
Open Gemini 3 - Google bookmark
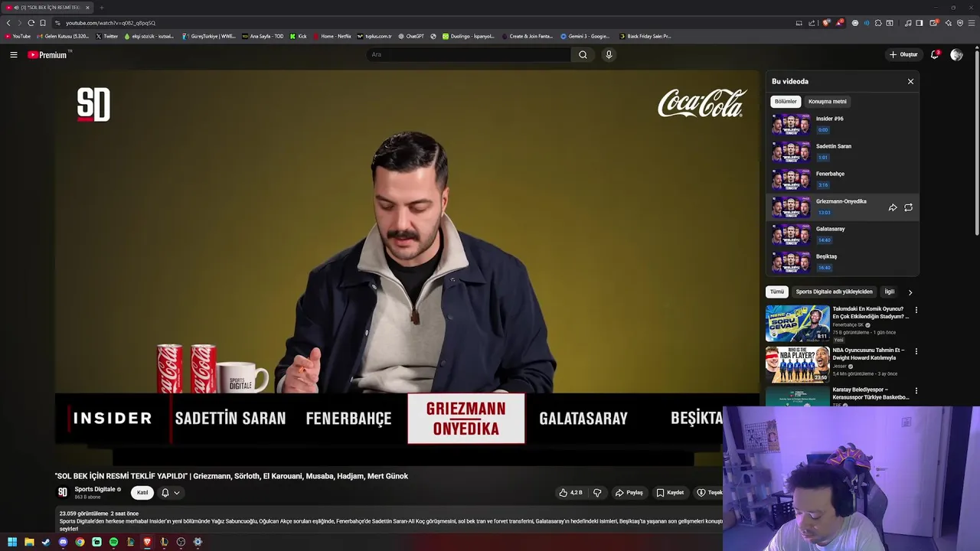pos(585,36)
